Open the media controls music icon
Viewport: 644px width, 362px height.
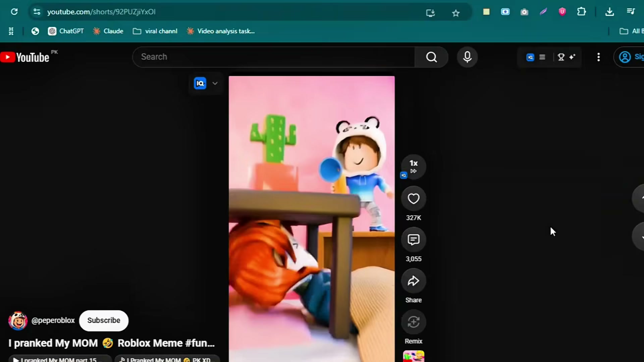point(631,12)
